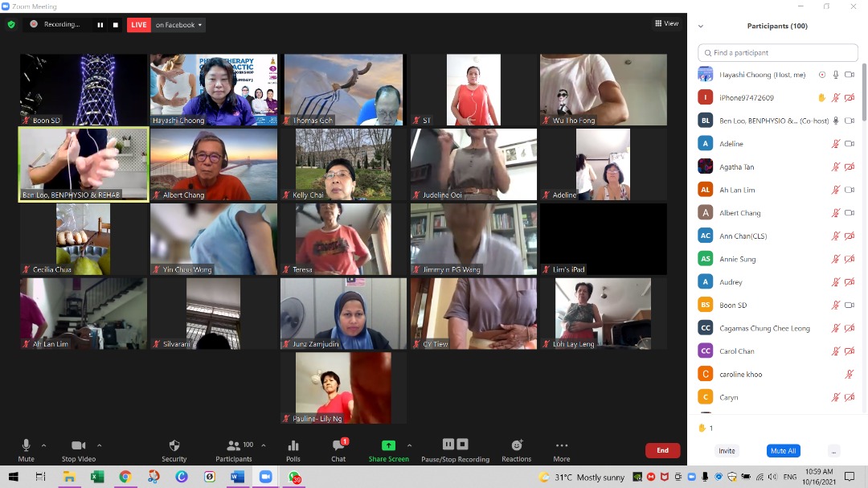Image resolution: width=868 pixels, height=488 pixels.
Task: Stop the recording using top-bar square icon
Action: click(116, 25)
